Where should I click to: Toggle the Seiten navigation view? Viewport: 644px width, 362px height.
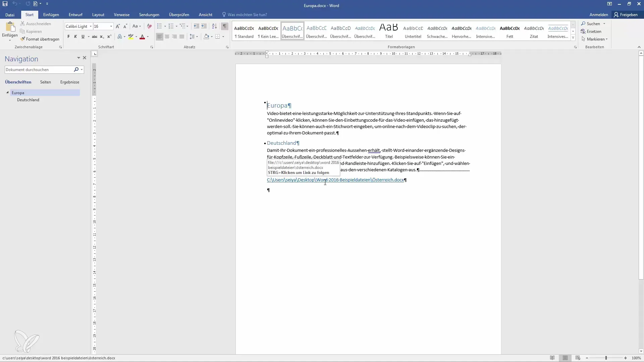45,82
